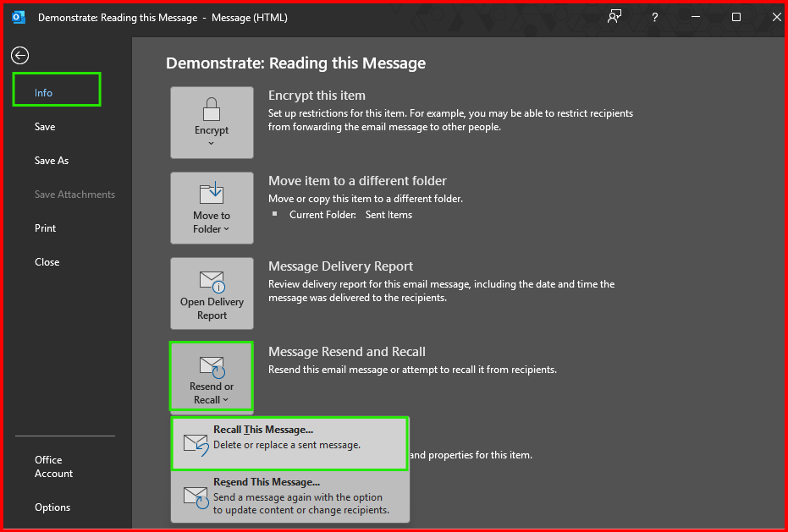Image resolution: width=788 pixels, height=532 pixels.
Task: Click the Resend or Recall envelope icon
Action: 212,365
